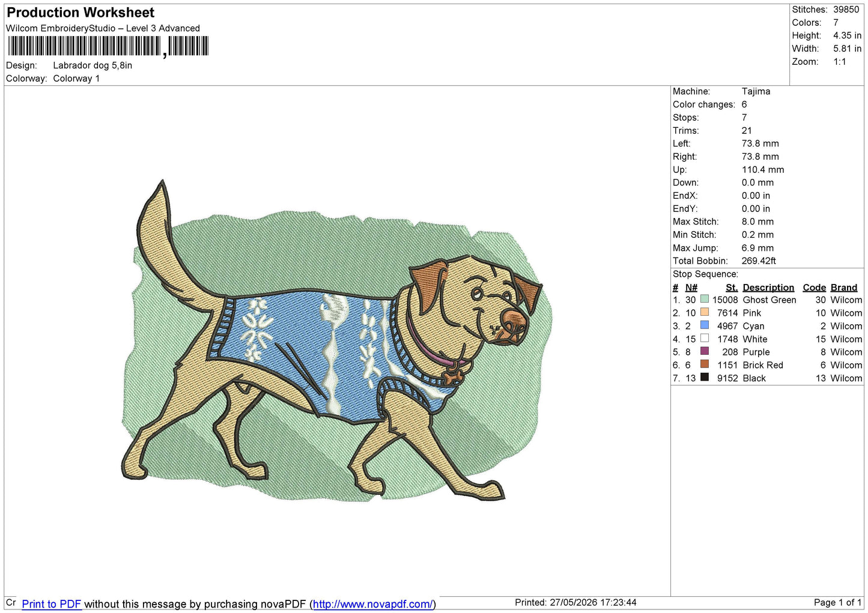This screenshot has width=868, height=613.
Task: Click the Purple thread color swatch
Action: (705, 351)
